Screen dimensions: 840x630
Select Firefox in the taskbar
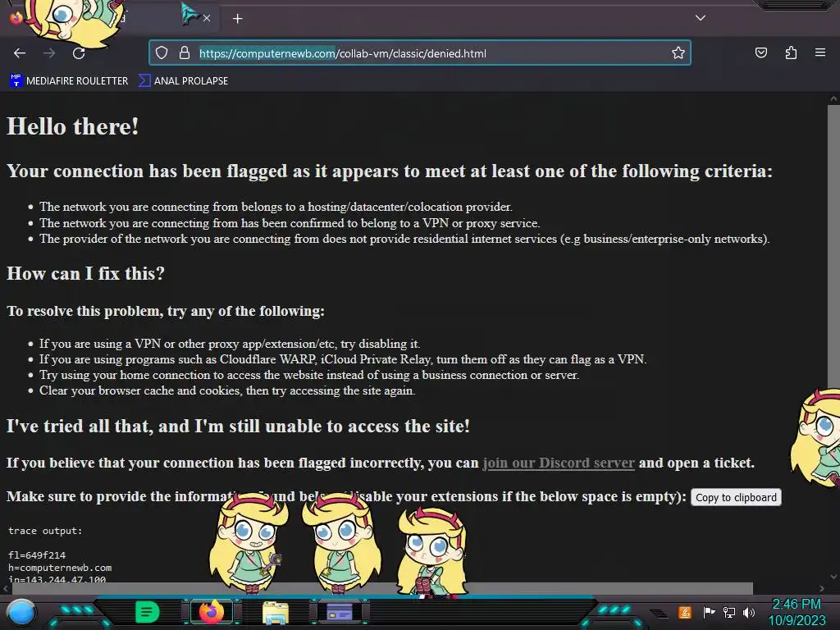pos(211,612)
